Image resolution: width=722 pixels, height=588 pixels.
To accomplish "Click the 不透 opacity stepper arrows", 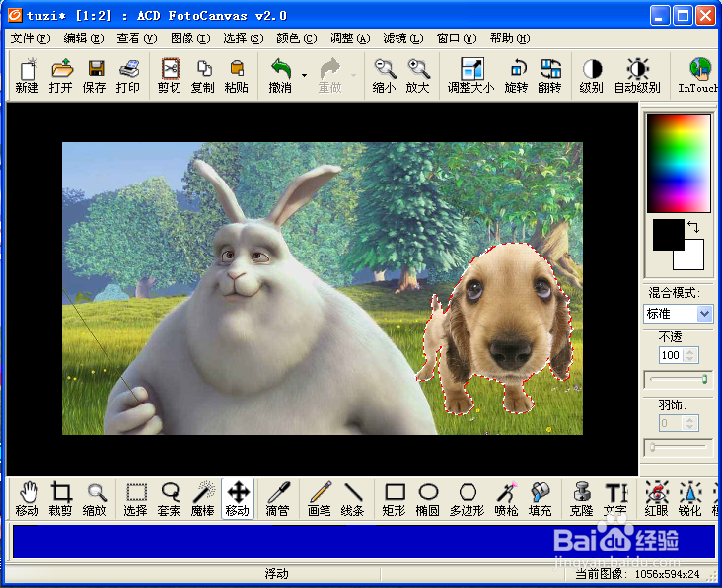I will pyautogui.click(x=689, y=355).
